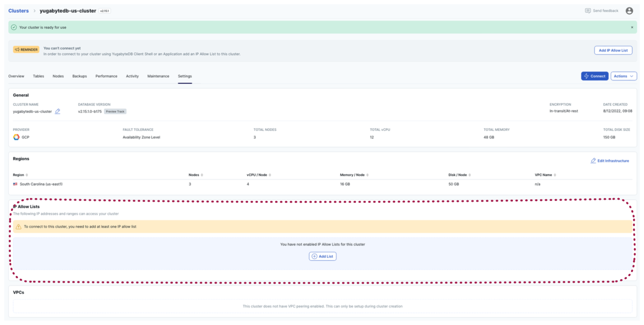Image resolution: width=644 pixels, height=325 pixels.
Task: Click the megaphone icon in REMINDER badge
Action: 17,50
